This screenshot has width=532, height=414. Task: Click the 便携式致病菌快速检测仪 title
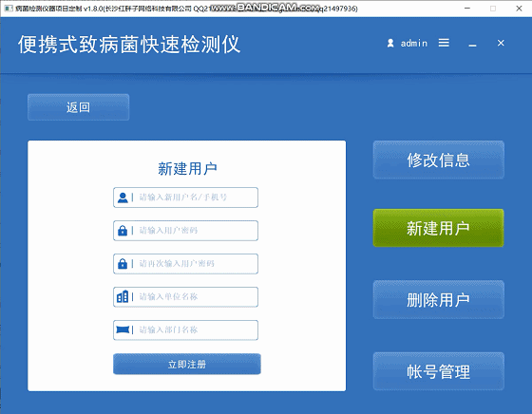129,45
